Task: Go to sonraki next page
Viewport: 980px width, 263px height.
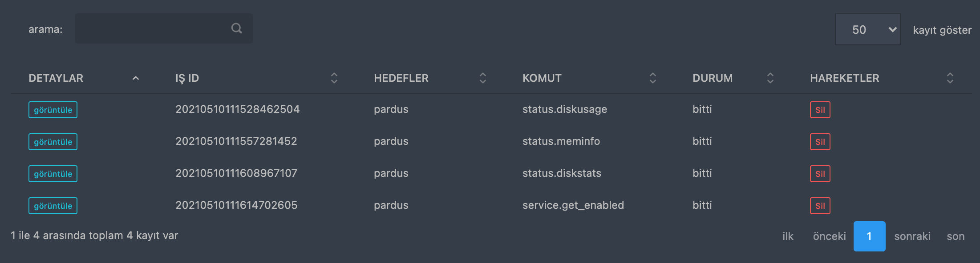Action: (x=912, y=236)
